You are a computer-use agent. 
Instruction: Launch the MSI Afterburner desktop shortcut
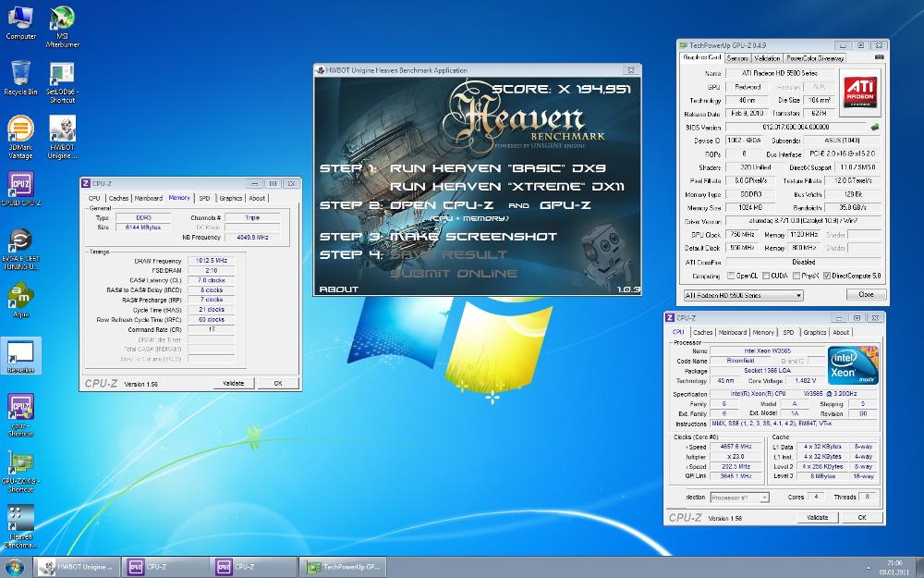point(63,26)
